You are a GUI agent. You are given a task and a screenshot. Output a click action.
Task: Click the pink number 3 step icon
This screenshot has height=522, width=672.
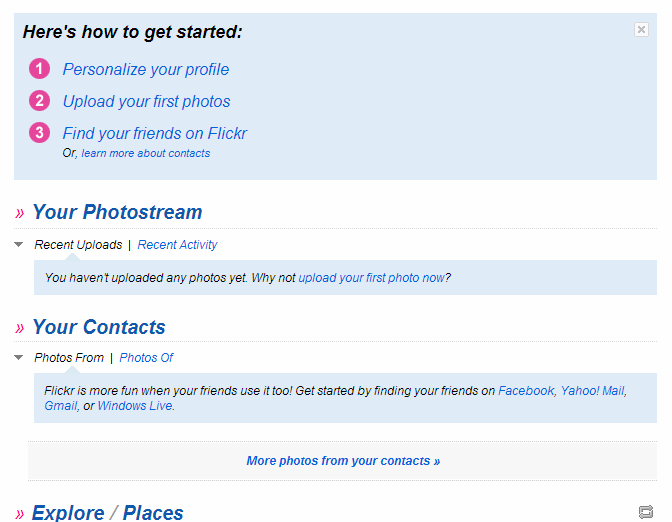[x=39, y=133]
